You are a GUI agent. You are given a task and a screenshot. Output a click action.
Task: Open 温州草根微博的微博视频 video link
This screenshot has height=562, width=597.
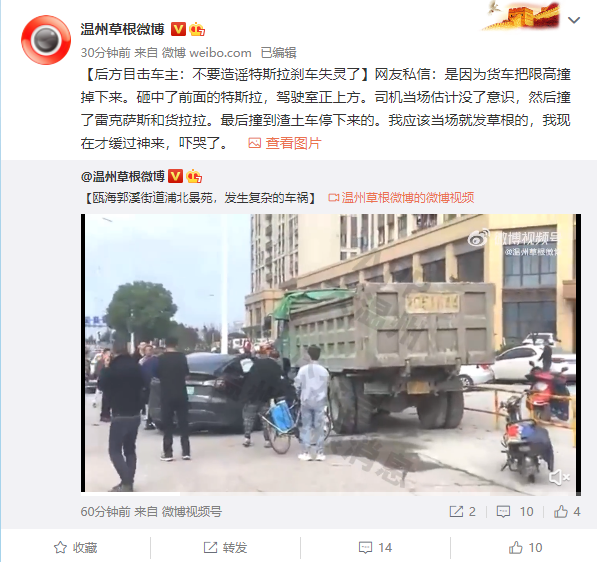point(407,198)
